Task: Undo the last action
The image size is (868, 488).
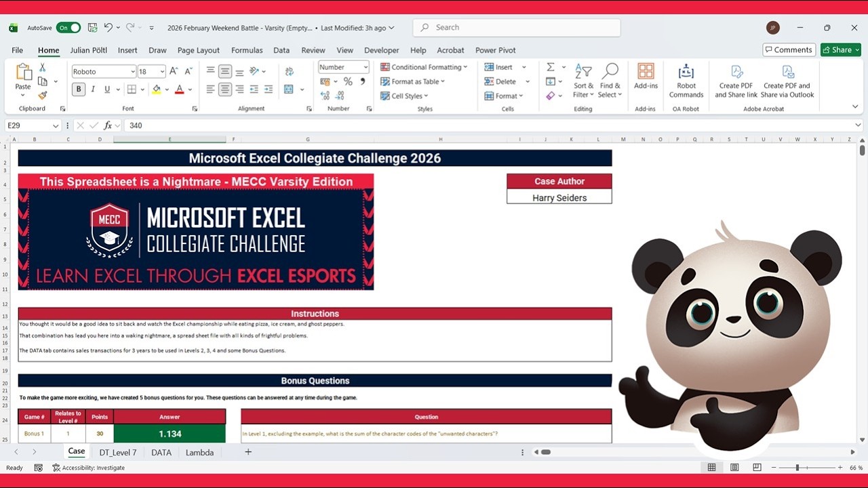Action: [x=108, y=28]
